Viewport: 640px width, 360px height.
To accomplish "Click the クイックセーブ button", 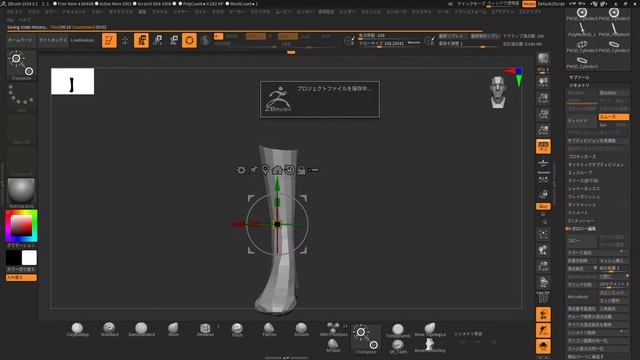I will [x=471, y=4].
